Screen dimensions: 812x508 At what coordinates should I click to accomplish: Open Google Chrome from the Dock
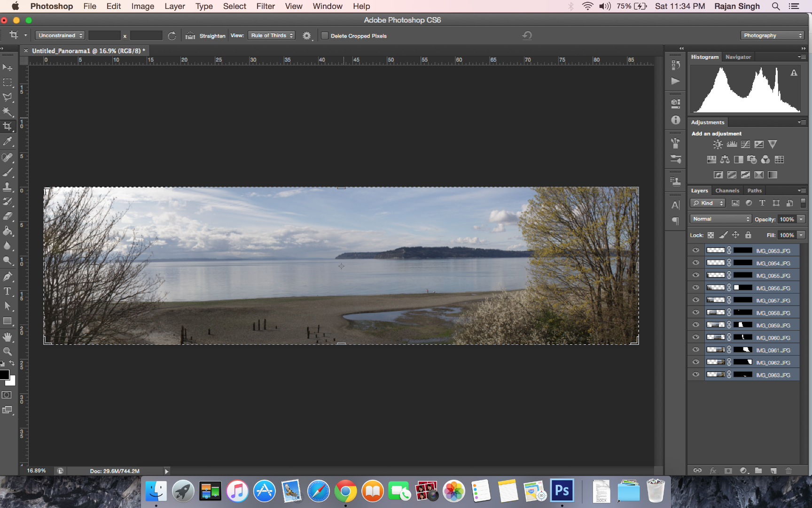[345, 492]
